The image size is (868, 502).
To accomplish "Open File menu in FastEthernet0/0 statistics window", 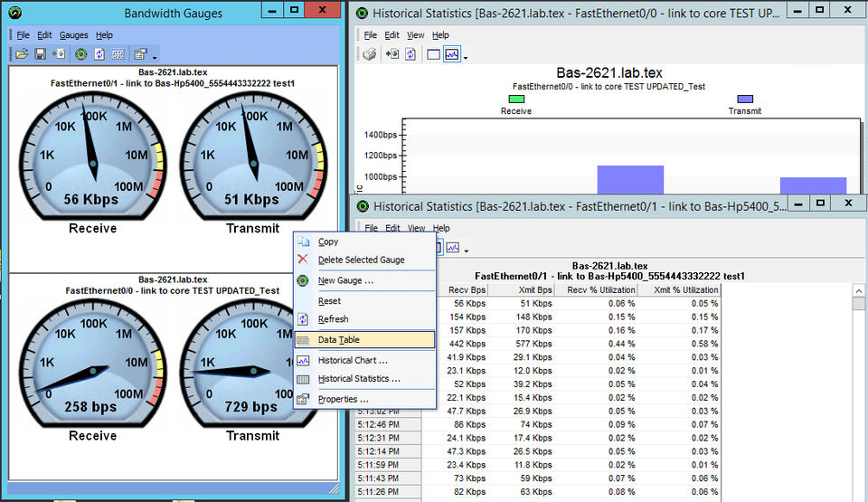I will [x=370, y=35].
